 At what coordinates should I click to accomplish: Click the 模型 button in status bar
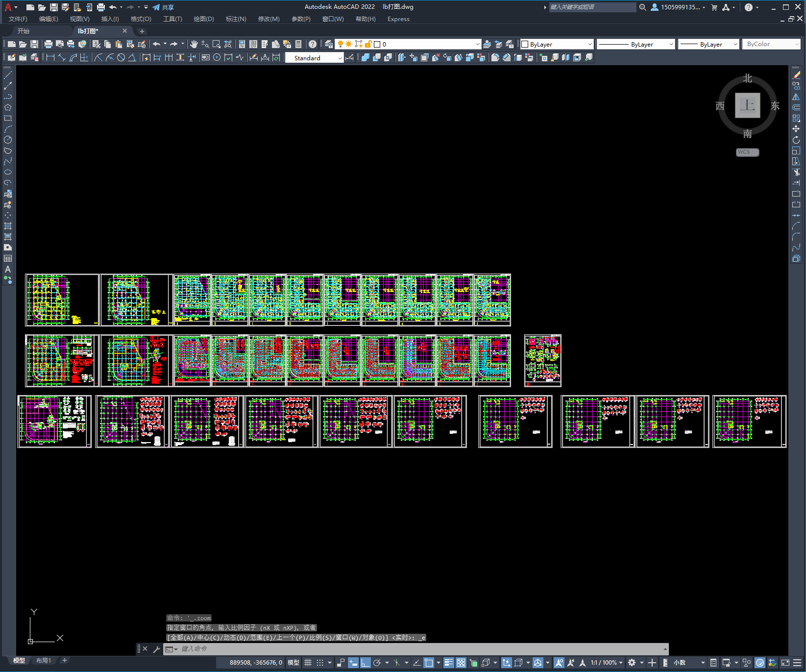[293, 663]
